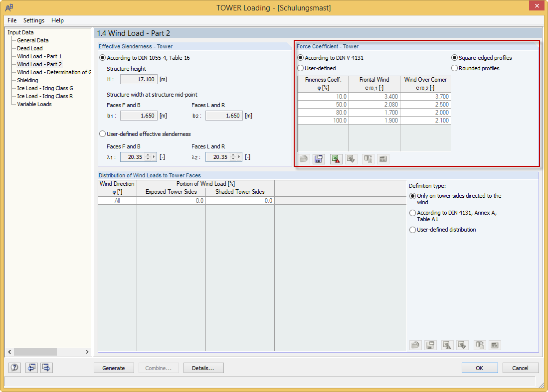
Task: Select 'Ice Load - Icing Class G' tree item
Action: coord(45,88)
